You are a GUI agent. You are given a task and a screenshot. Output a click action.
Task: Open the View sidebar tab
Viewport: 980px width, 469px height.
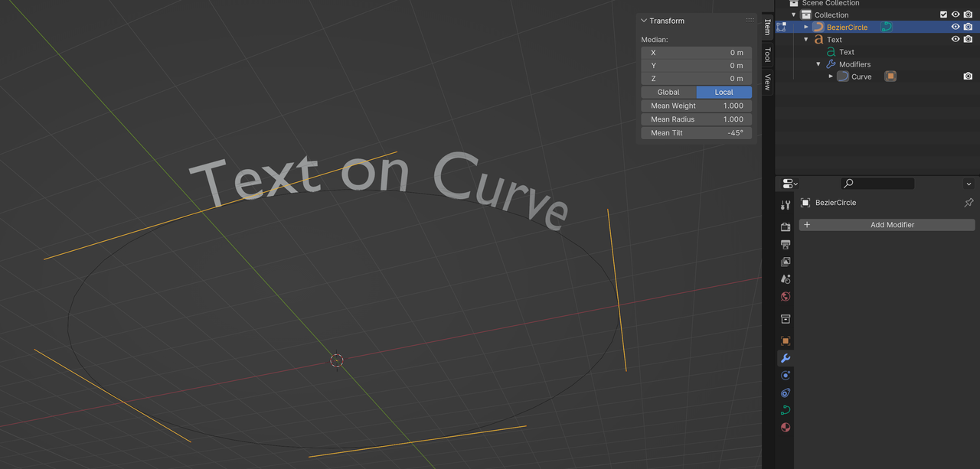coord(767,79)
